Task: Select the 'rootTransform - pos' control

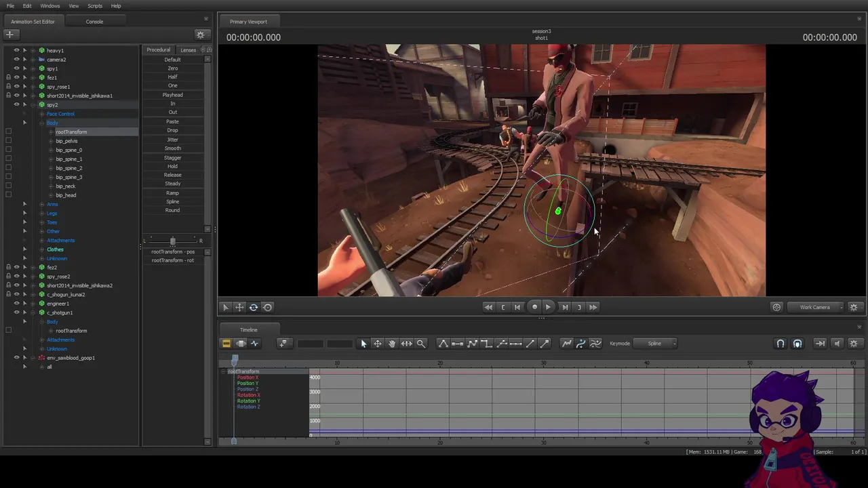Action: tap(173, 251)
